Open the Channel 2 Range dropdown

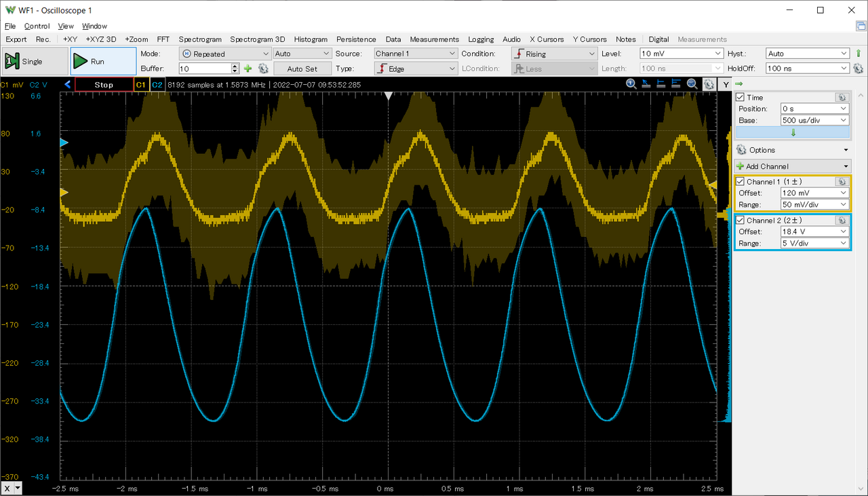click(814, 243)
